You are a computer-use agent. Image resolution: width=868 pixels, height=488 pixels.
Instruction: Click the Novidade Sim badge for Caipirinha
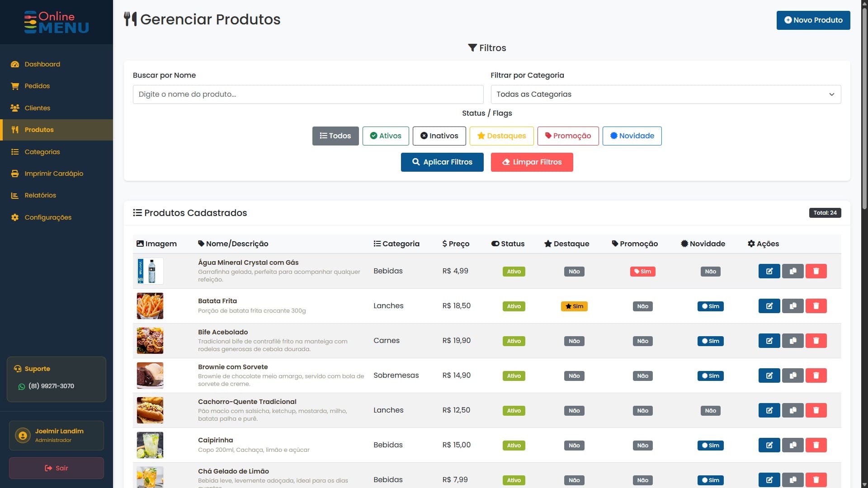click(x=710, y=445)
